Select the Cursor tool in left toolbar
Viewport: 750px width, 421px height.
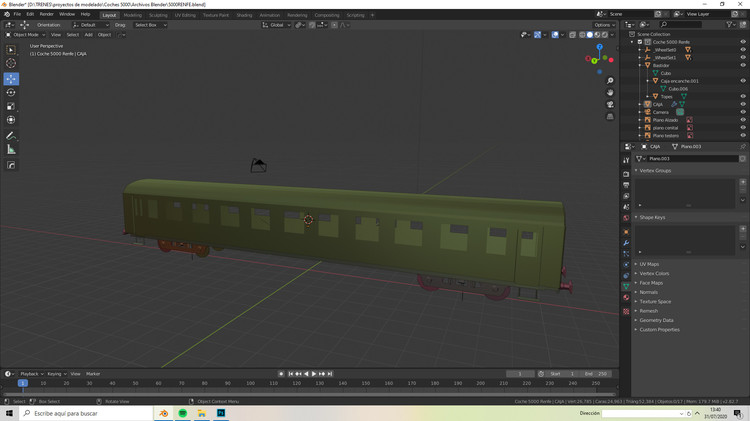pyautogui.click(x=11, y=63)
